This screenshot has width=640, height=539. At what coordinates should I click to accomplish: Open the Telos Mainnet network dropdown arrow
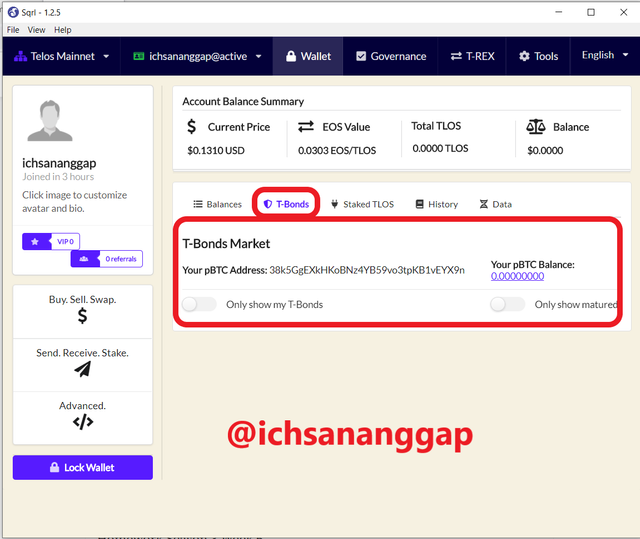(106, 56)
